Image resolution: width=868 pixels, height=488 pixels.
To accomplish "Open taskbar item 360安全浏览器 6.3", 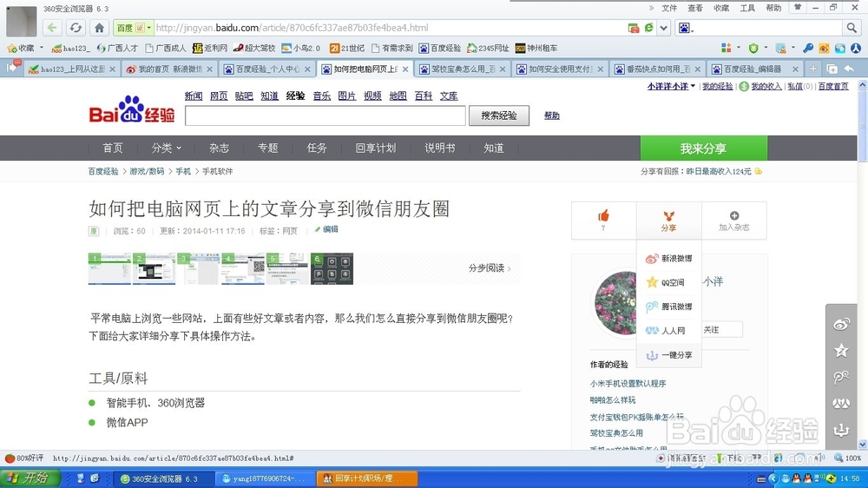I will [163, 478].
